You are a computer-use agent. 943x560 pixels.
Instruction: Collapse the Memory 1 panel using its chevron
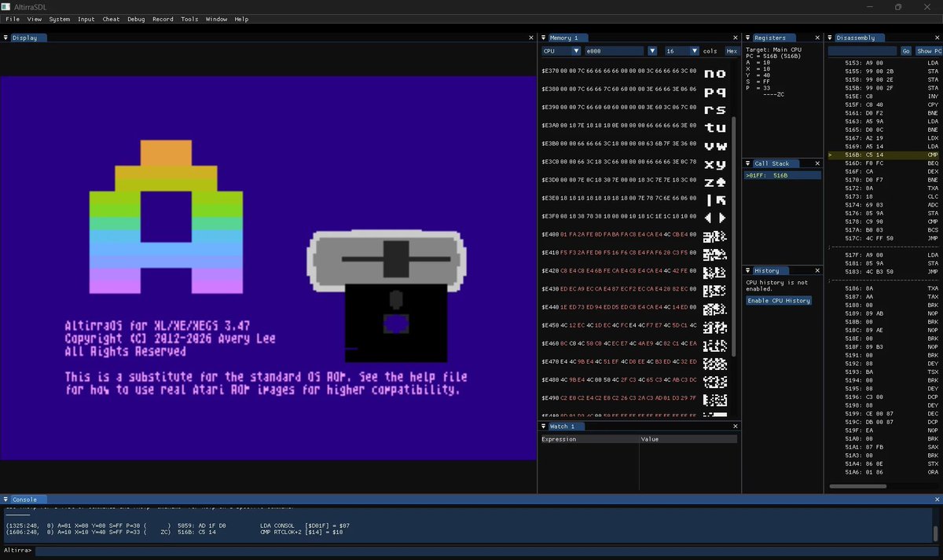point(544,37)
